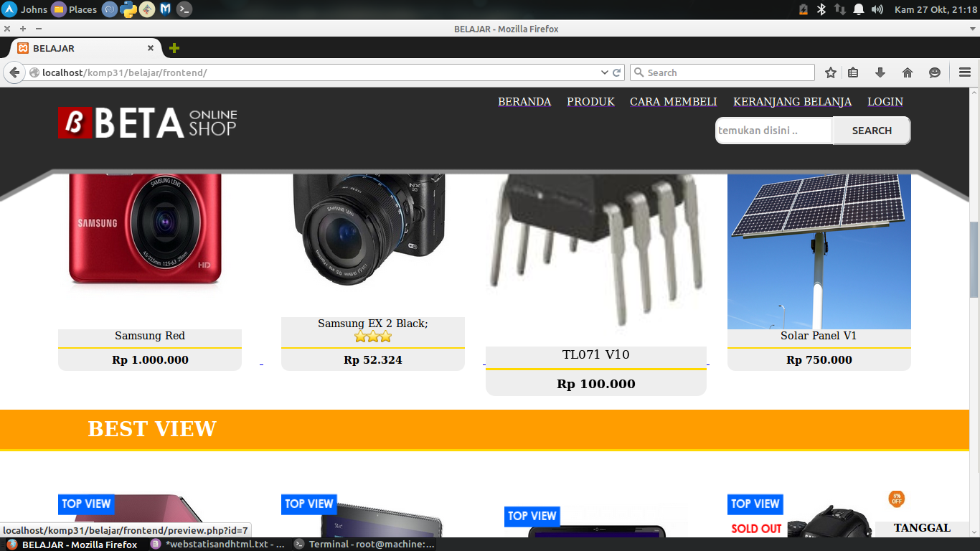Screen dimensions: 980x551
Task: Open the Samsung Red product name link
Action: [150, 336]
